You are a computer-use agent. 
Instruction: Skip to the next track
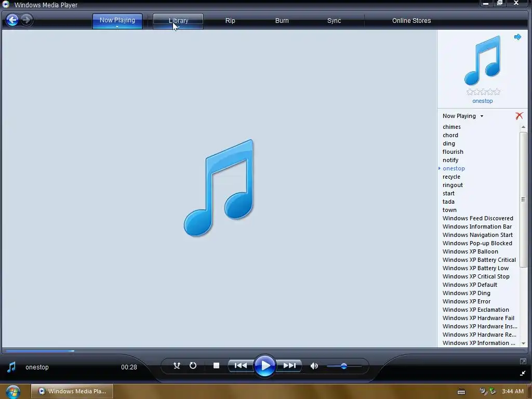click(289, 365)
